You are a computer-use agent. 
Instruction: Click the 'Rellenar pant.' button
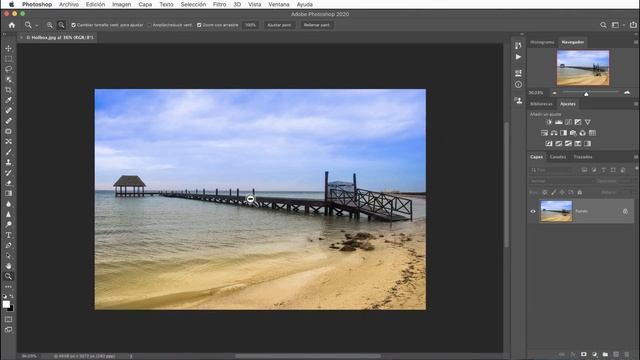click(316, 25)
